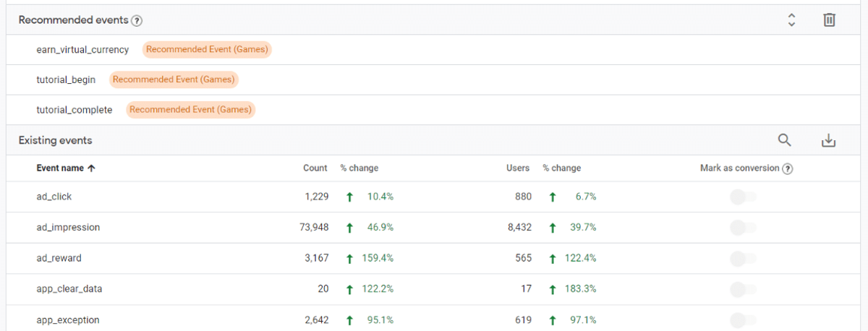
Task: Click the ad_click users value 880
Action: coord(523,197)
